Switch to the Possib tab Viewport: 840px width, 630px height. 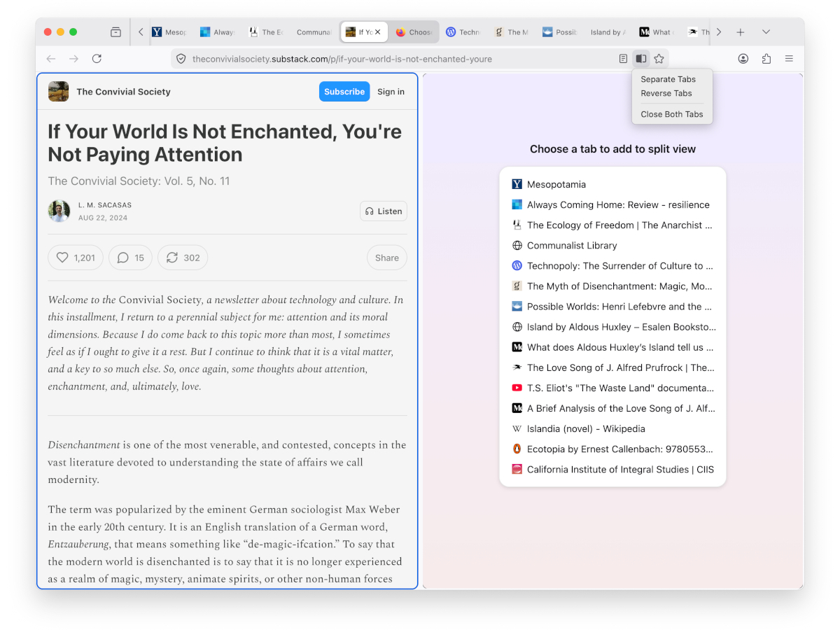(x=559, y=32)
